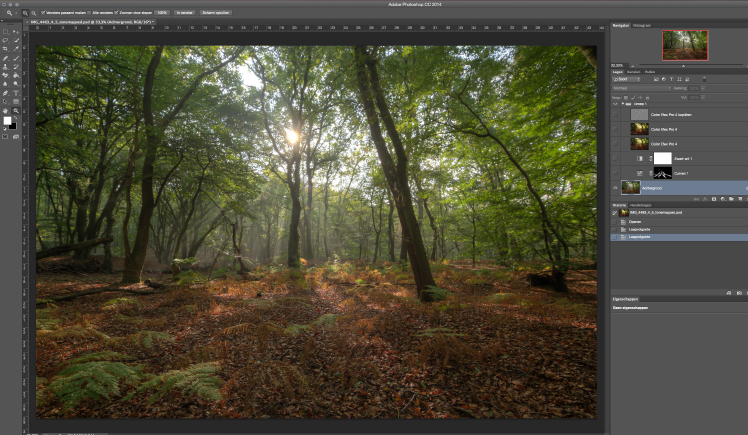The width and height of the screenshot is (748, 435).
Task: Open the Zoom tool preset picker arrow
Action: point(16,13)
